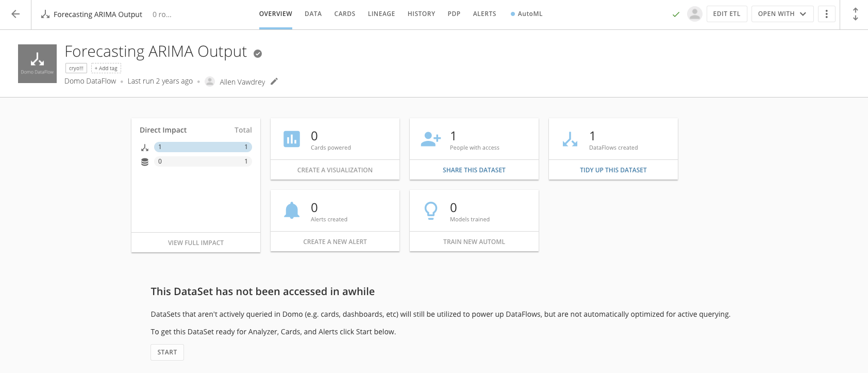Click the cryo!!! tag

coord(76,68)
